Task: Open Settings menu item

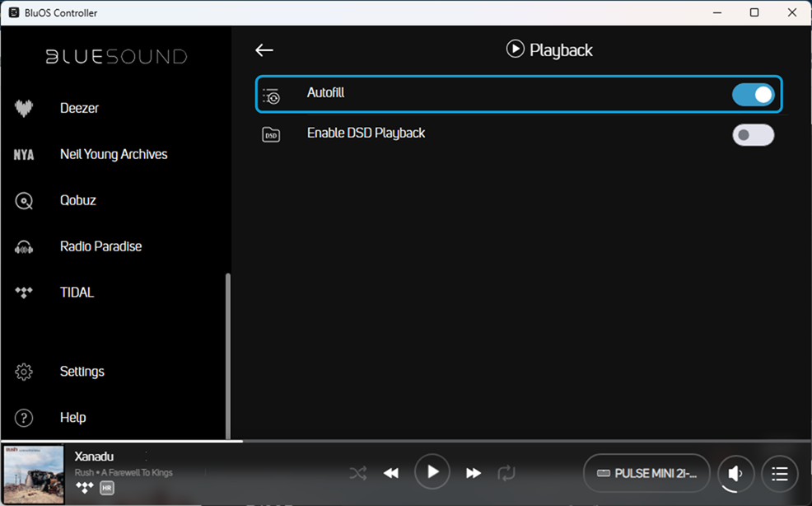Action: tap(82, 372)
